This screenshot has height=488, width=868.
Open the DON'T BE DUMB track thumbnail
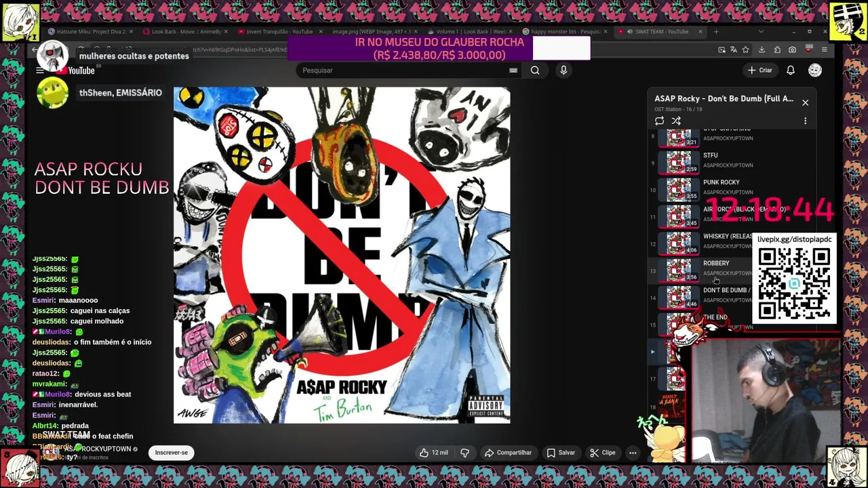679,297
